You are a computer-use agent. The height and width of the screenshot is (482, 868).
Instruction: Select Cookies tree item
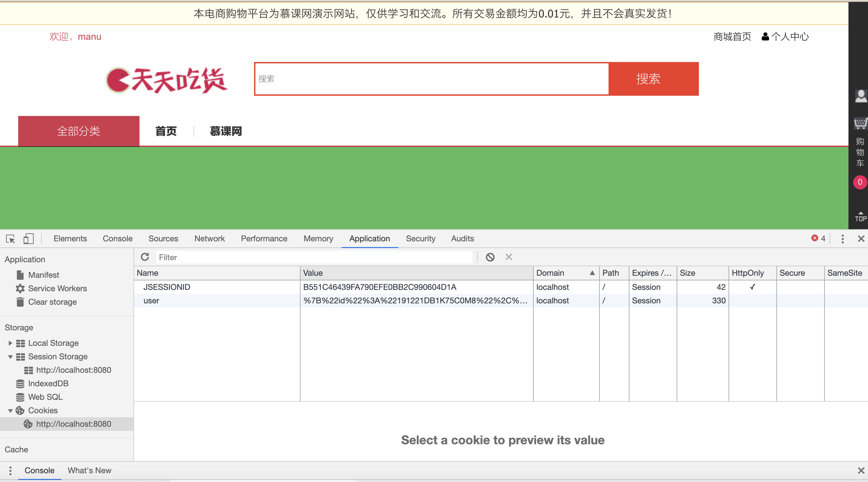click(x=43, y=411)
